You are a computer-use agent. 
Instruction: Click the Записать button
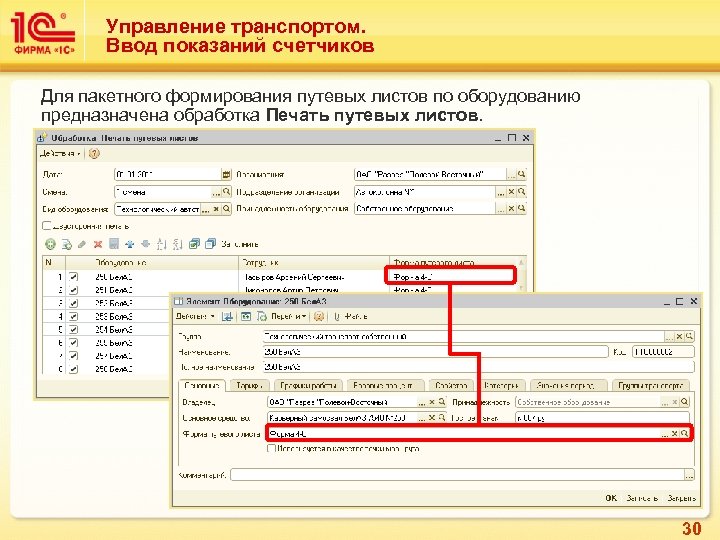(x=642, y=498)
